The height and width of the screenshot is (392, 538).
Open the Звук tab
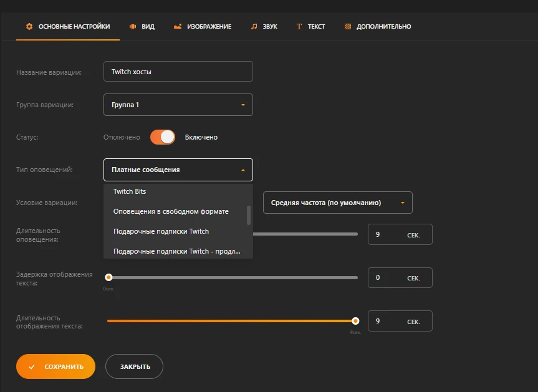(264, 26)
